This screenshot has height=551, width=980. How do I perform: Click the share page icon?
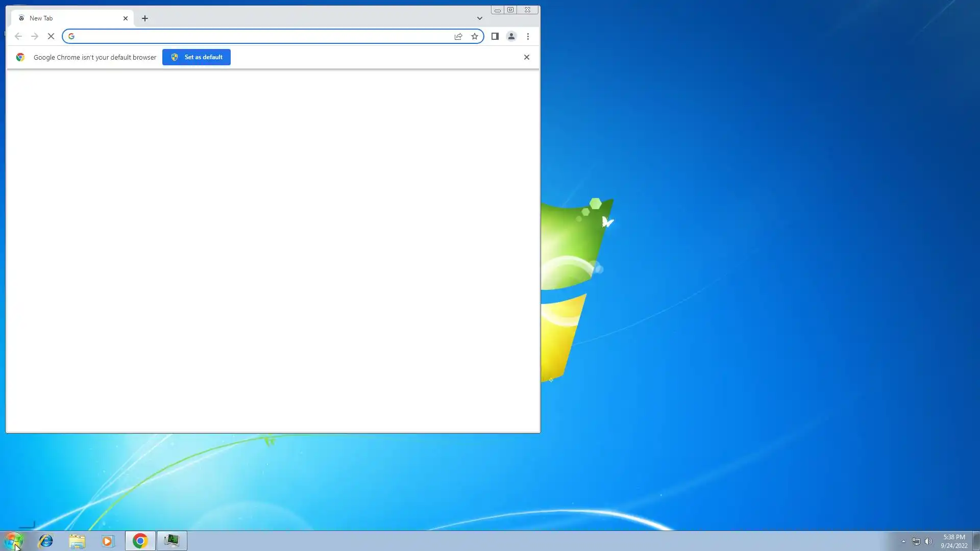pyautogui.click(x=458, y=36)
